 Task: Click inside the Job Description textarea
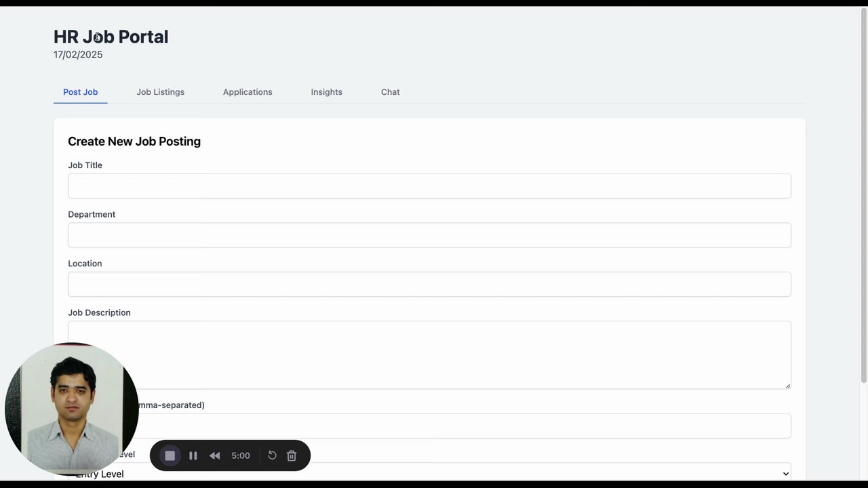click(429, 355)
